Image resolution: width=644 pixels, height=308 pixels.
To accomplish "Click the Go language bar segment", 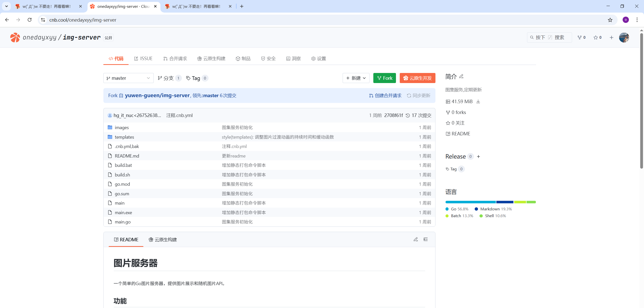I will 470,202.
